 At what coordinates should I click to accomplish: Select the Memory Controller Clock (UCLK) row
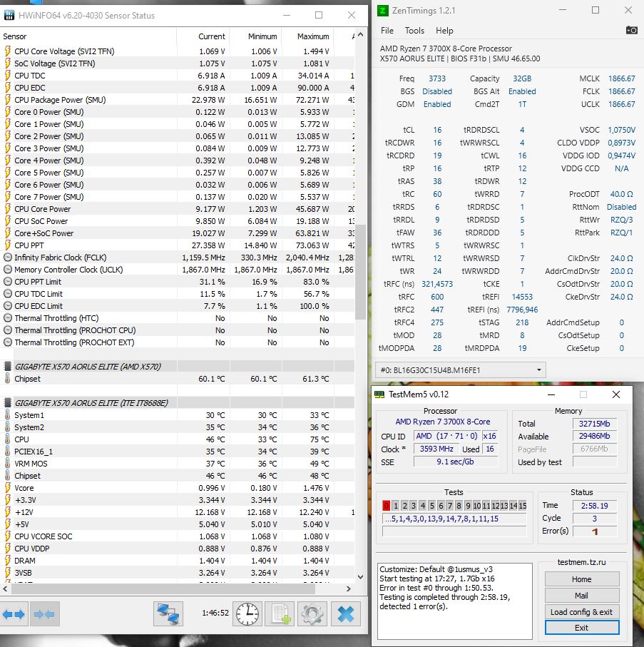178,270
